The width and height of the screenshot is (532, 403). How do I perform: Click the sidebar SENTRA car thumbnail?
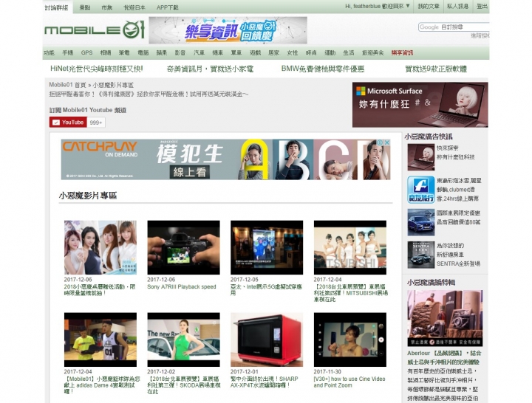(x=420, y=255)
